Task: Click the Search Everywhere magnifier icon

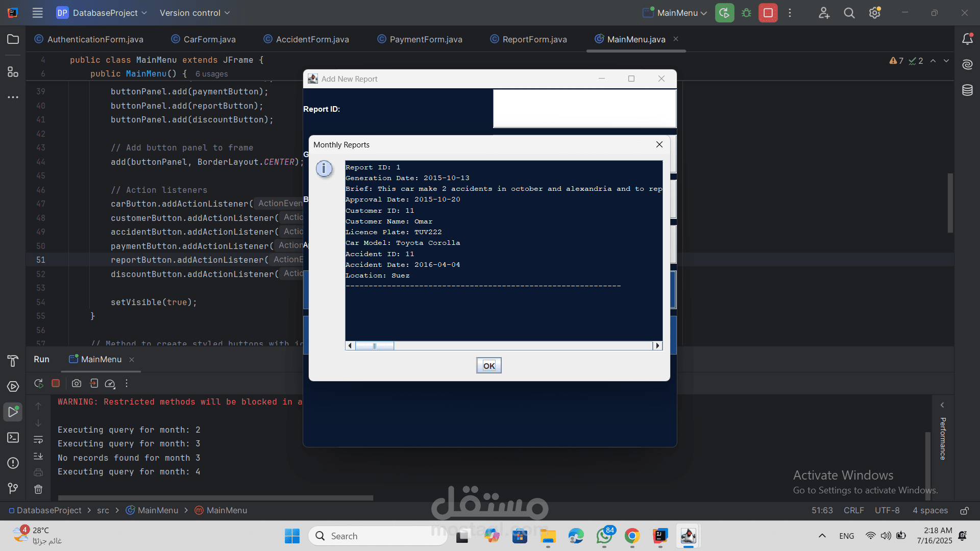Action: tap(849, 13)
